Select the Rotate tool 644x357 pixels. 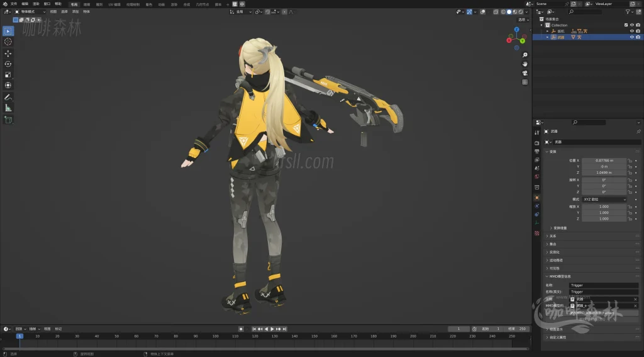pos(8,64)
